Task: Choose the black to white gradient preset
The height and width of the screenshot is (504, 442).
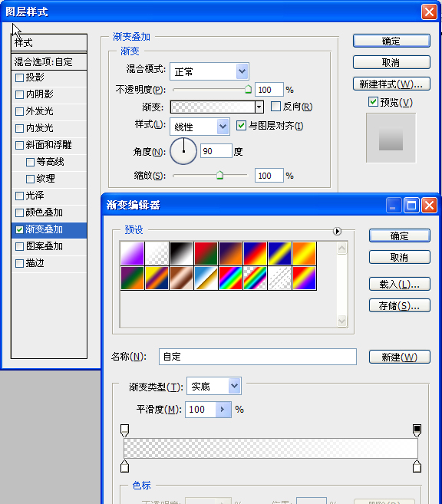Action: click(x=181, y=254)
